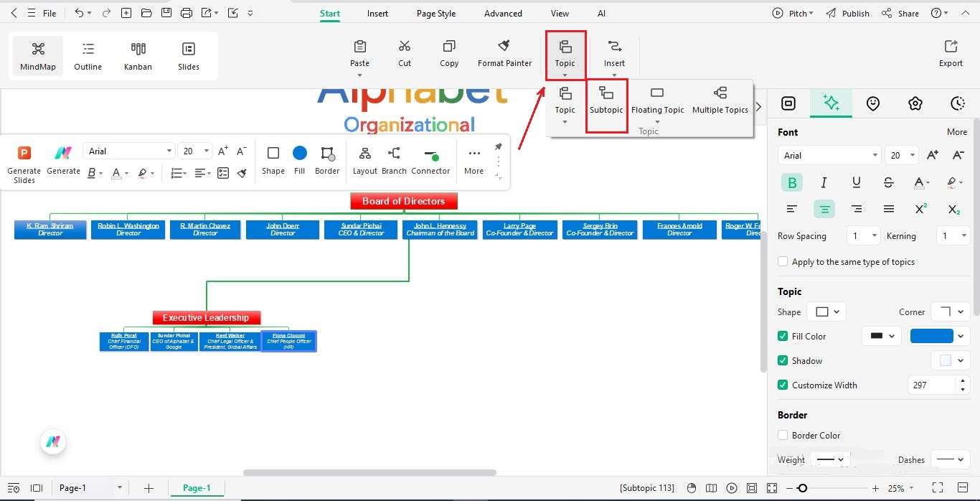The width and height of the screenshot is (980, 501).
Task: Enable the Border Color checkbox
Action: tap(783, 435)
